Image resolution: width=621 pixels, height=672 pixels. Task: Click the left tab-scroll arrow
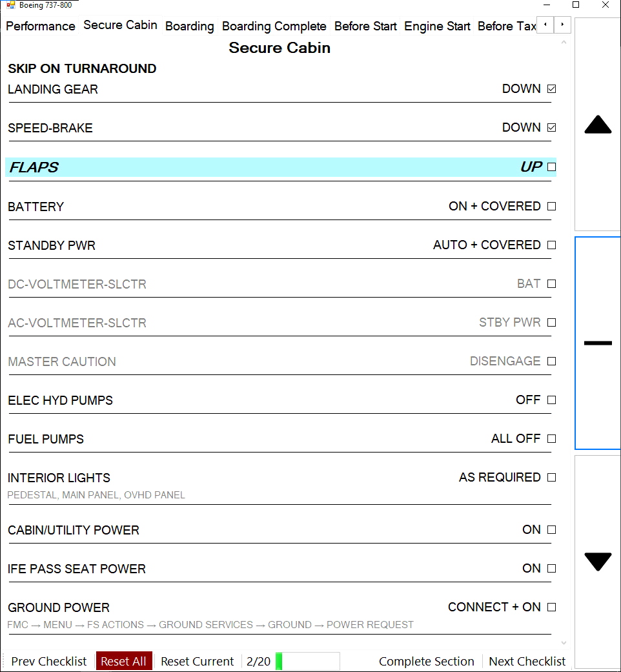coord(544,25)
